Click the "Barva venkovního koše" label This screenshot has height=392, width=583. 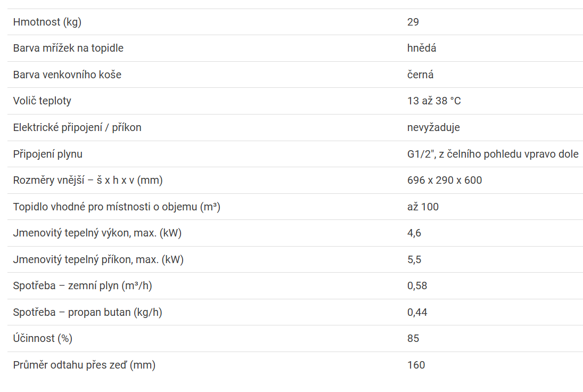[x=67, y=75]
